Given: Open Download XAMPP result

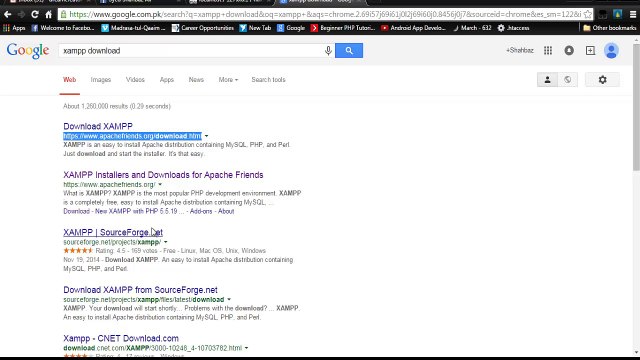Looking at the screenshot, I should click(98, 126).
